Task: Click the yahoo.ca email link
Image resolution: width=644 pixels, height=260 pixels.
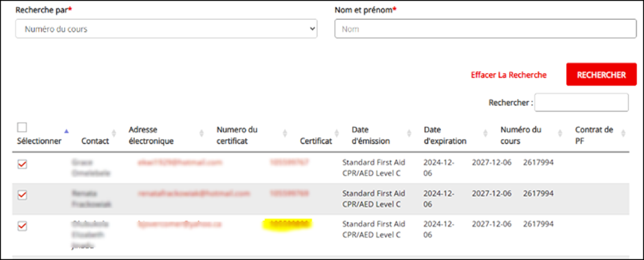Action: point(180,224)
